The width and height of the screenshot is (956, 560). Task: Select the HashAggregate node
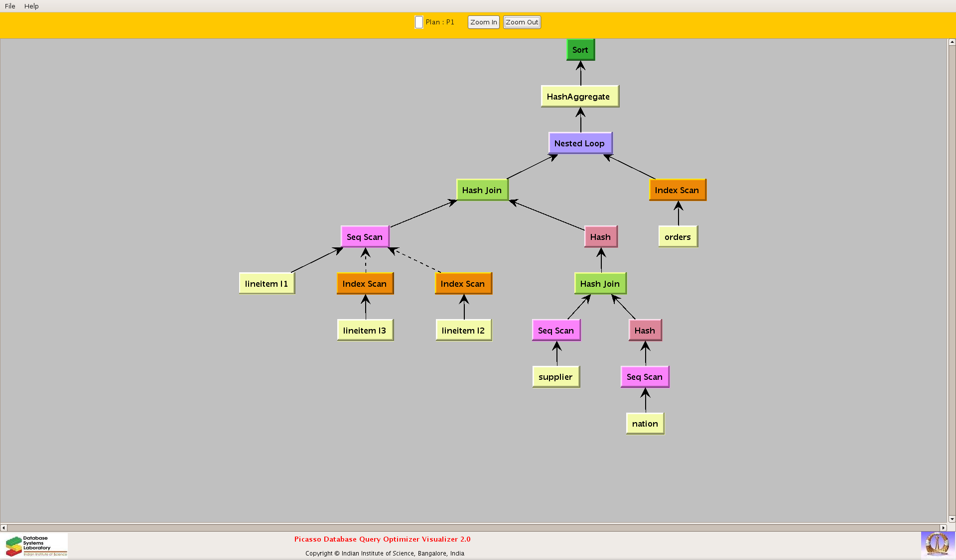579,97
